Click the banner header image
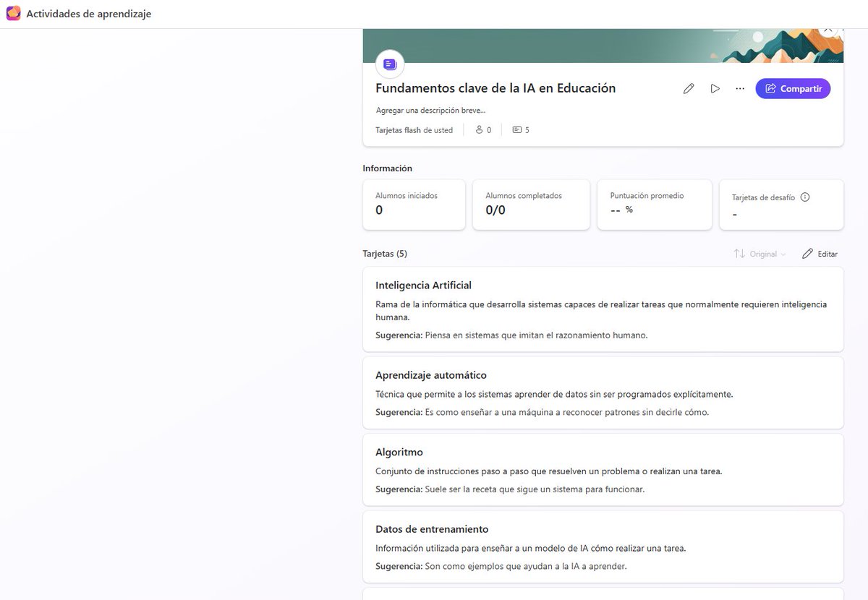The height and width of the screenshot is (600, 868). 603,46
